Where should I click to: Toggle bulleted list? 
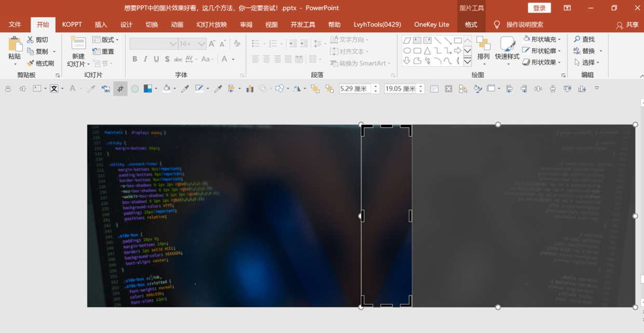pos(256,44)
